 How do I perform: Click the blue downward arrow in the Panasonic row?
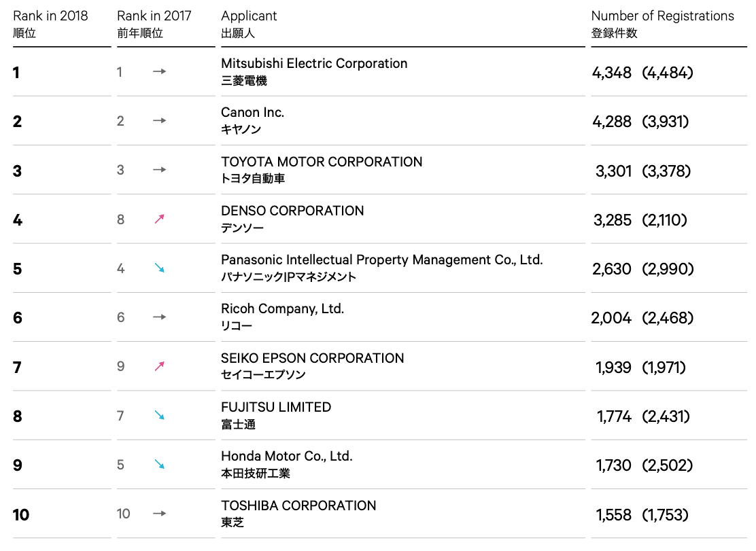pos(160,268)
